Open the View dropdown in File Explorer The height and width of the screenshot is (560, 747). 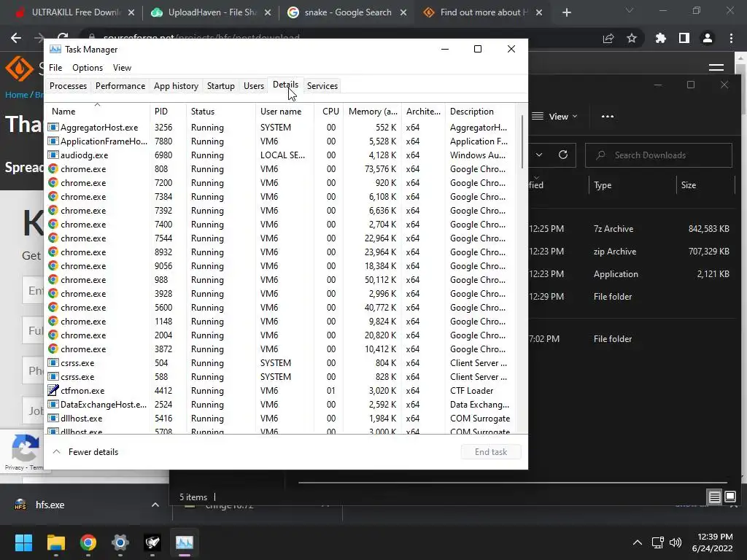[554, 116]
